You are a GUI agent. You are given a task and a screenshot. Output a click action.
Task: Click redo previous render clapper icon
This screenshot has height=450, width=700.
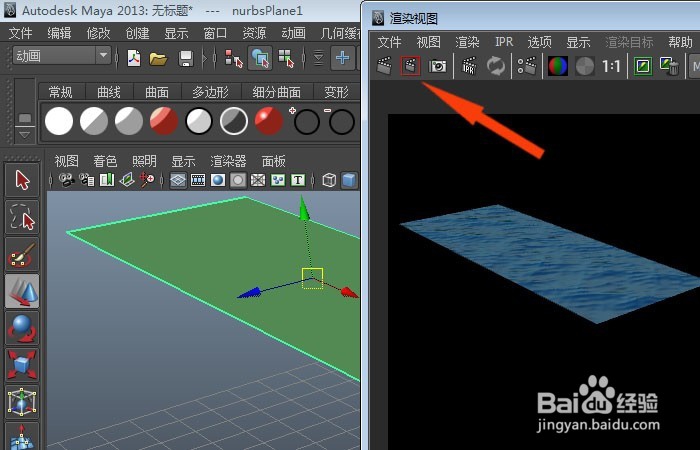pos(384,66)
